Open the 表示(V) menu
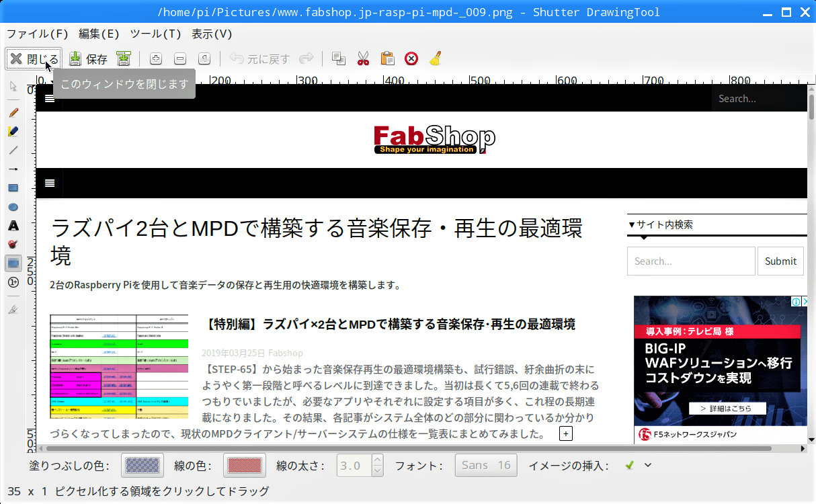The height and width of the screenshot is (504, 816). tap(212, 34)
